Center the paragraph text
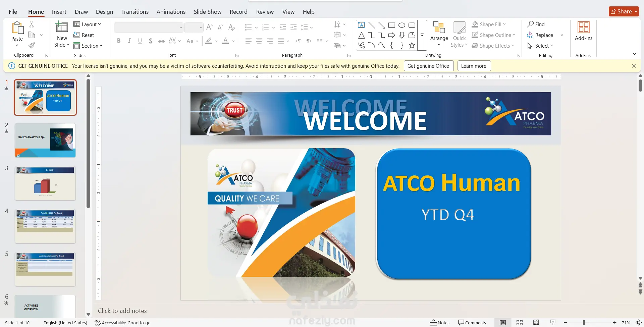 tap(259, 41)
